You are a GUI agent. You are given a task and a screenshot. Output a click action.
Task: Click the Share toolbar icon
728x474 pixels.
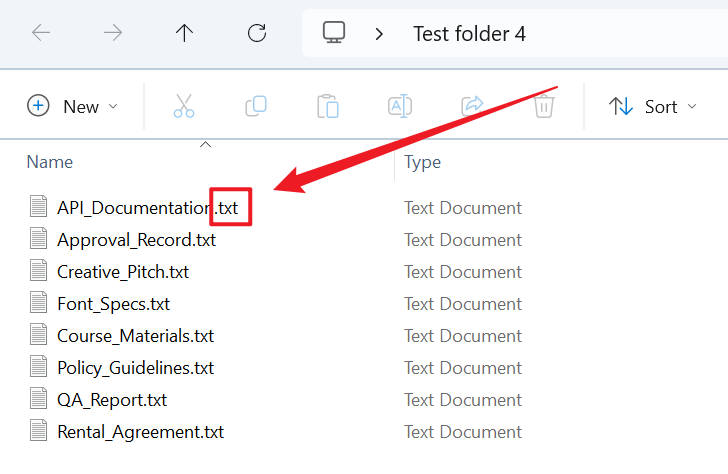click(472, 106)
